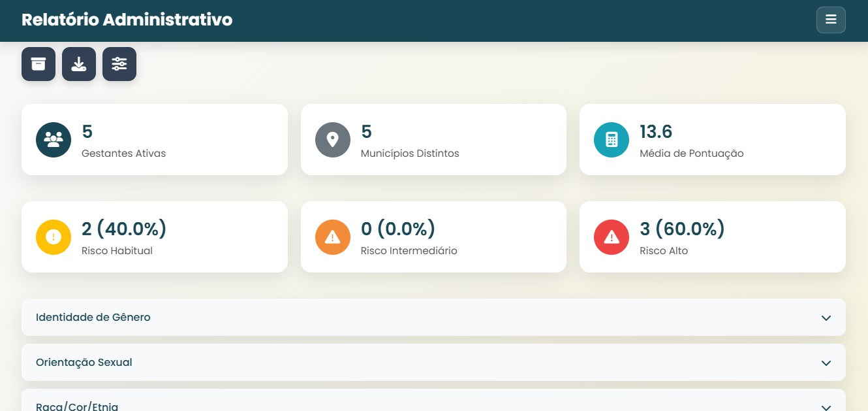The height and width of the screenshot is (411, 868).
Task: Click the Identidade de Gênero chevron arrow
Action: click(x=826, y=318)
